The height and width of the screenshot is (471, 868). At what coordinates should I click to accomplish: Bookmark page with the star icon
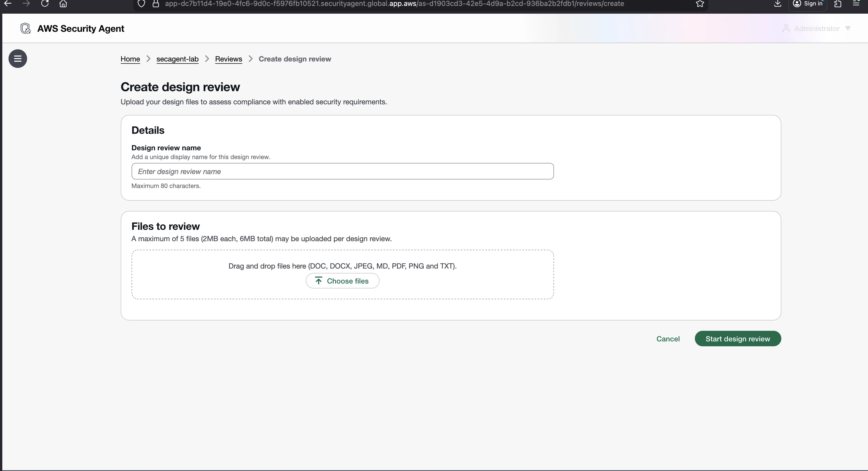[x=700, y=4]
